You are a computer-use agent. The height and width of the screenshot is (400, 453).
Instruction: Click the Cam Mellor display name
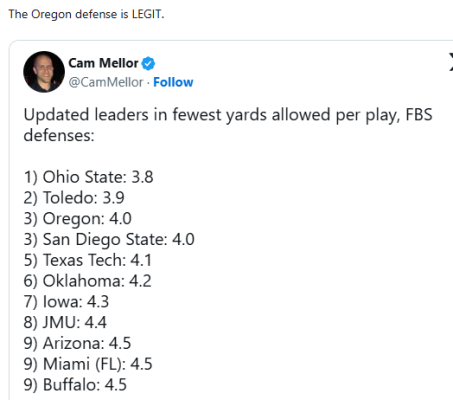pos(103,63)
